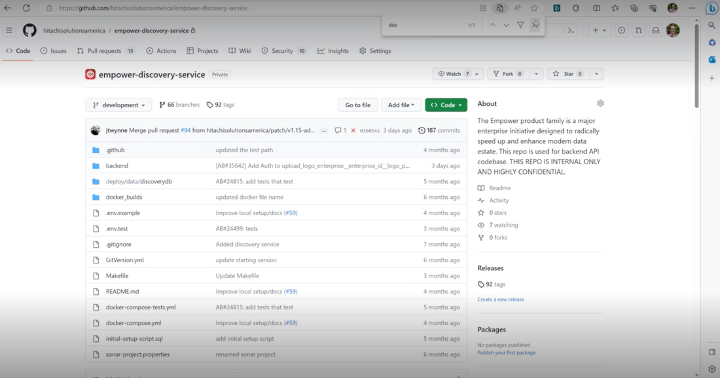Reload the page with Refresh icon
The width and height of the screenshot is (720, 378).
(26, 8)
